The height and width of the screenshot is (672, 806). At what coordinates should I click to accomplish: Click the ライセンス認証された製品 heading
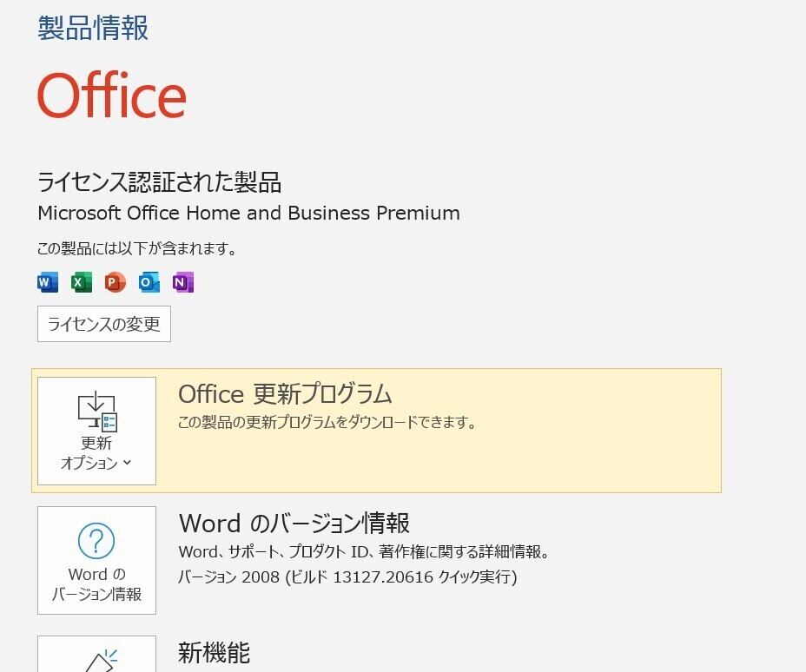(160, 182)
